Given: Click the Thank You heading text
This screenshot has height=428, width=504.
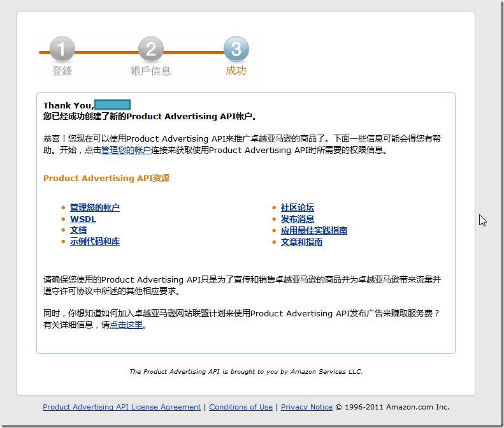Looking at the screenshot, I should (68, 105).
